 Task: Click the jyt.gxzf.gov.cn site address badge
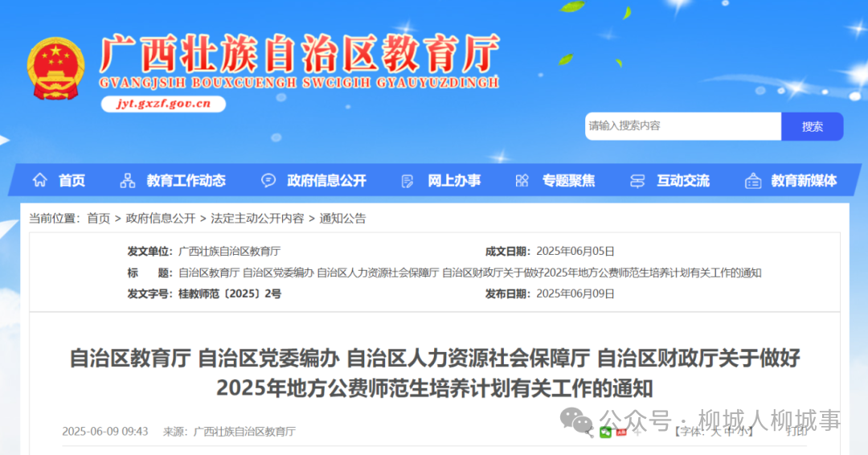point(163,104)
